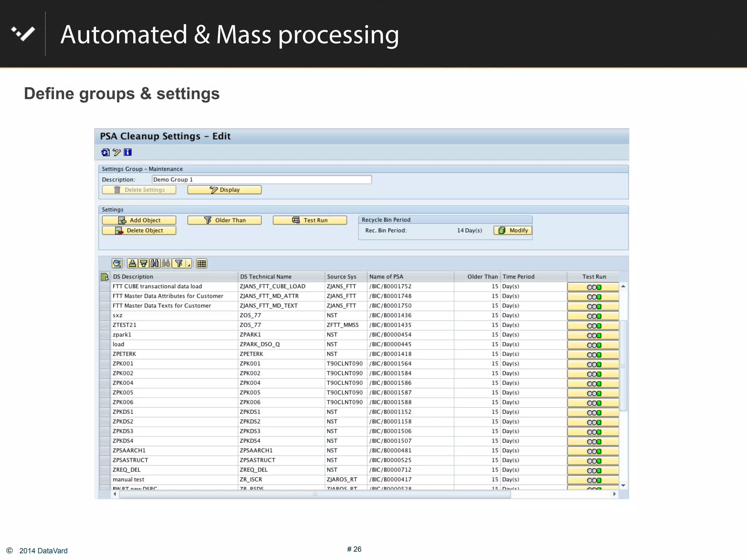Click the Add Object button
Viewport: 747px width, 560px height.
pos(139,220)
